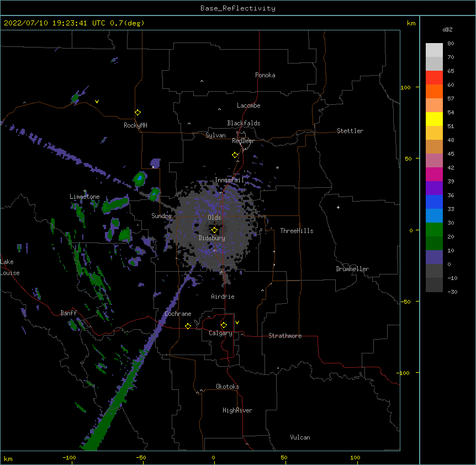Screen dimensions: 476x465
Task: Click the dBZ legend heading
Action: tap(447, 29)
